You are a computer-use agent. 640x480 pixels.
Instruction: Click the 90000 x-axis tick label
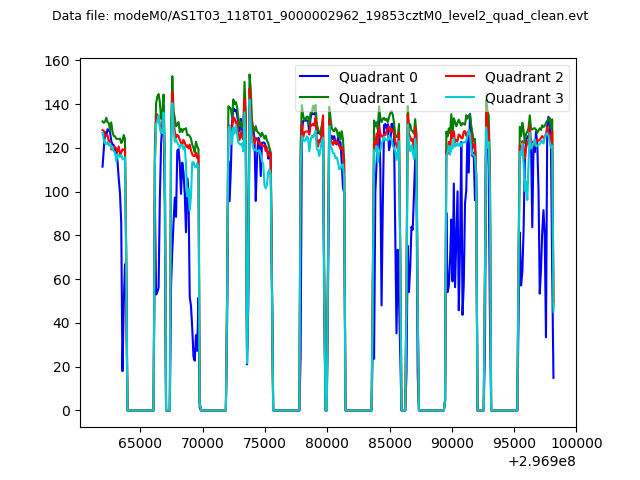pyautogui.click(x=451, y=442)
